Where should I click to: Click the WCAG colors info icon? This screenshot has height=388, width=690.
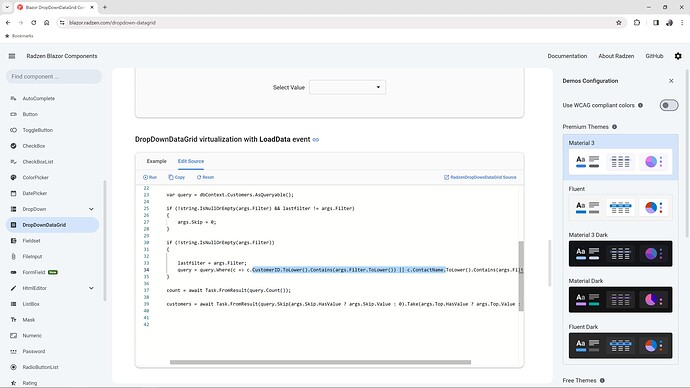tap(640, 105)
